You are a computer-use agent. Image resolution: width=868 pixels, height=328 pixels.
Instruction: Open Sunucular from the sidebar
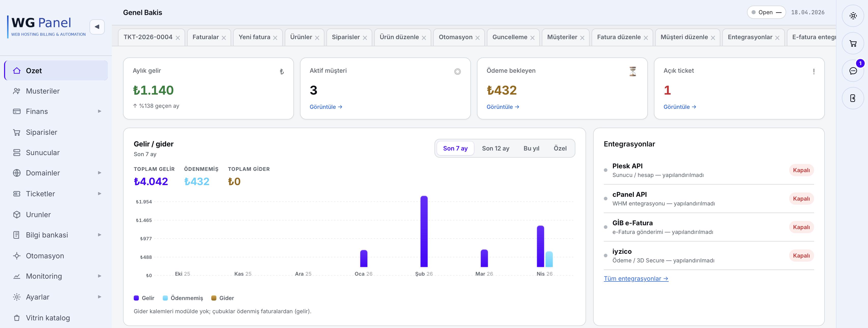click(x=42, y=153)
